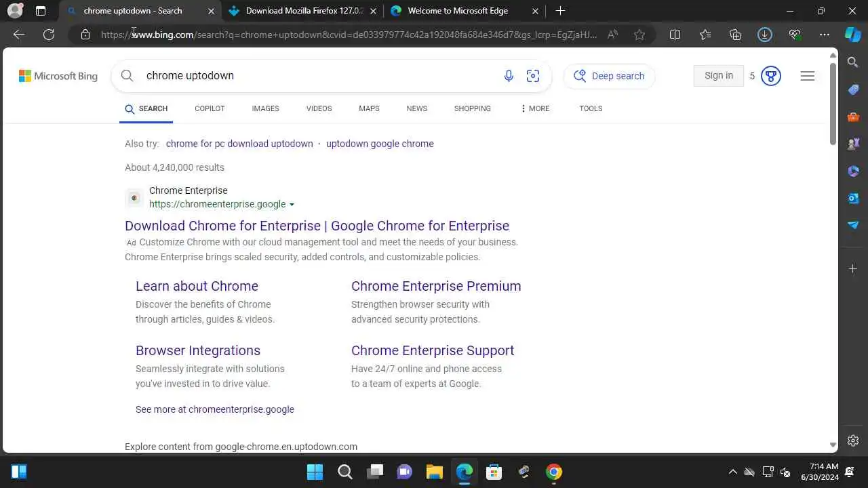This screenshot has width=868, height=488.
Task: Click the browser address bar URL
Action: coord(349,35)
